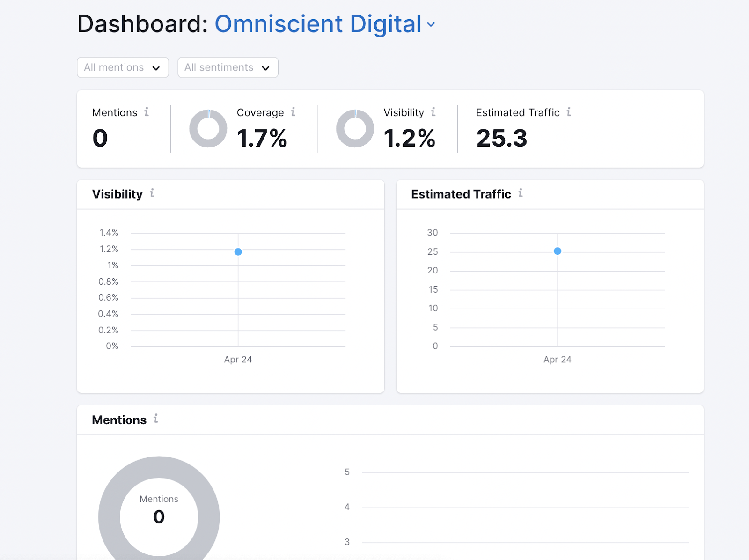Click info icon next to Estimated Traffic summary
This screenshot has width=749, height=560.
click(568, 112)
